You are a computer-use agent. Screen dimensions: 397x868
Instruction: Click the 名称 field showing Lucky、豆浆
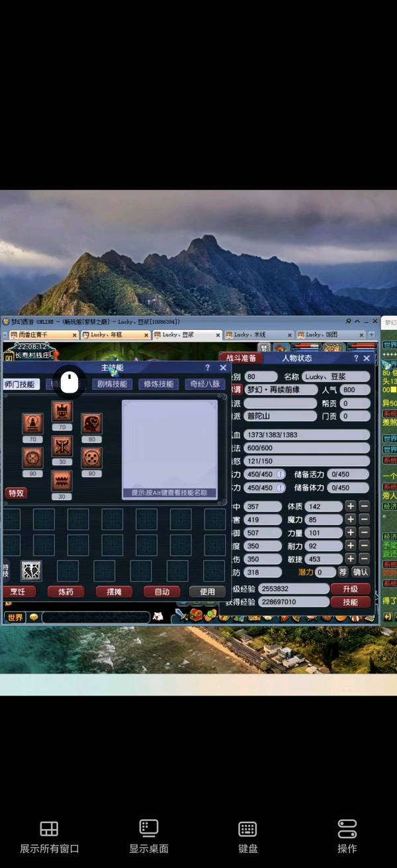pos(336,377)
